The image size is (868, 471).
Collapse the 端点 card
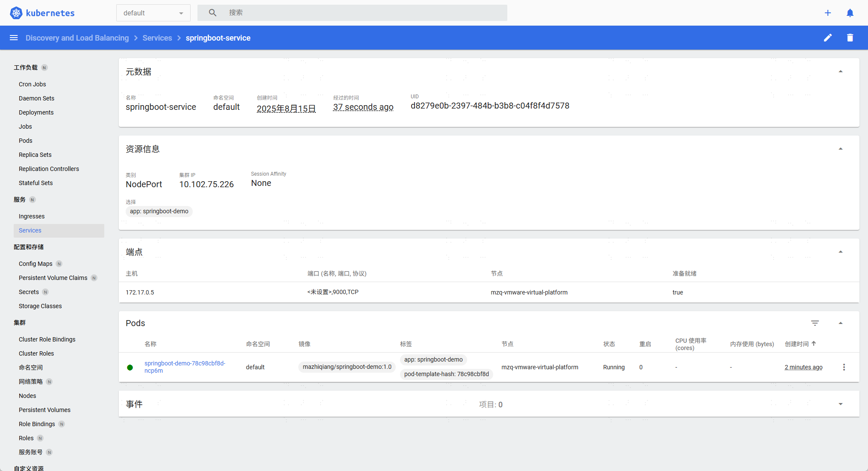click(x=840, y=252)
